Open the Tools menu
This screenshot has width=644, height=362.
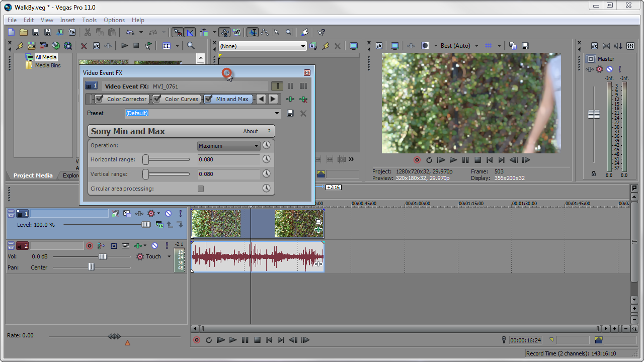[x=89, y=20]
